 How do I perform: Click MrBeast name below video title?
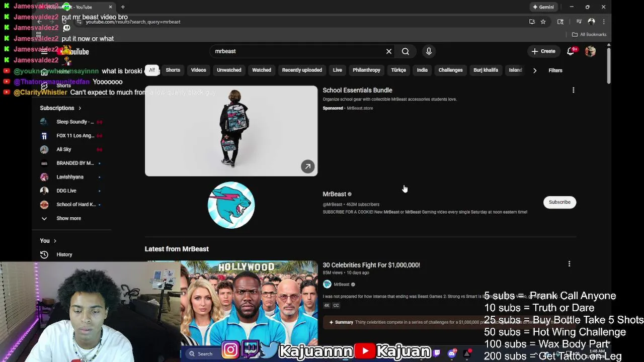tap(342, 285)
